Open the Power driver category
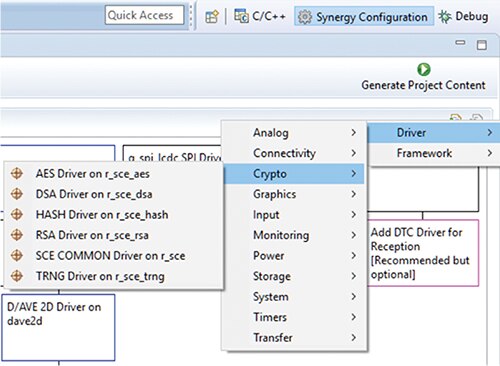The width and height of the screenshot is (500, 366). 294,256
